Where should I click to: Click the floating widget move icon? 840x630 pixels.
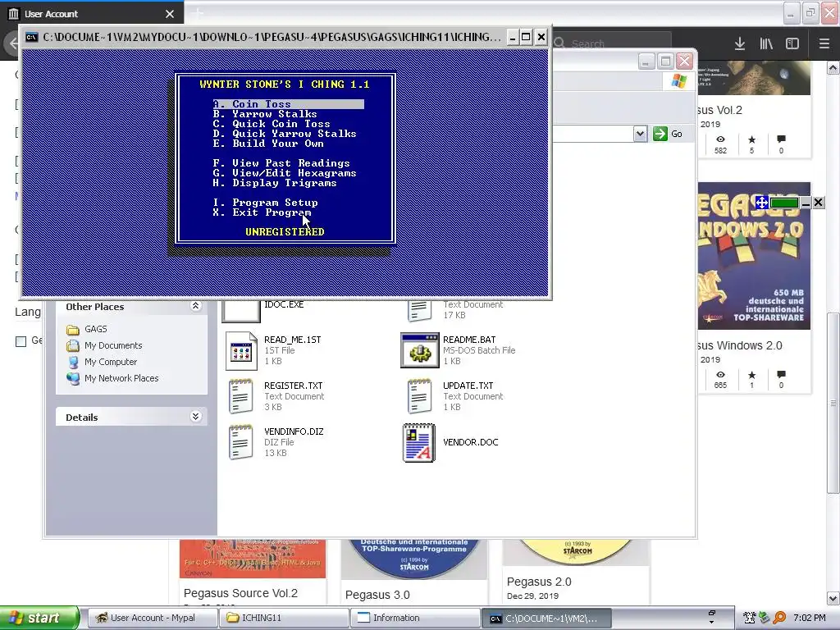click(x=761, y=203)
